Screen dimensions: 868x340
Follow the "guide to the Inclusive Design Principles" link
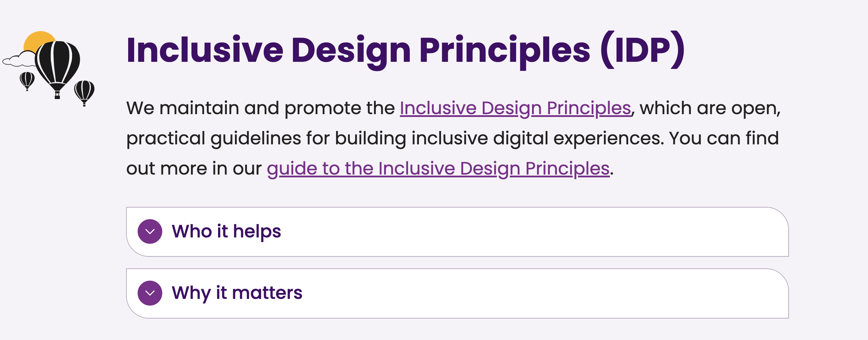(x=438, y=169)
